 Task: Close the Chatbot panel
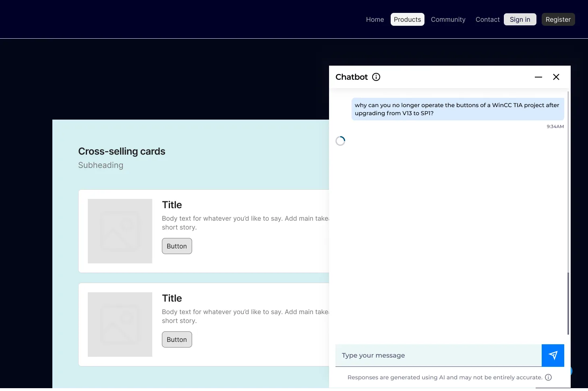click(556, 77)
